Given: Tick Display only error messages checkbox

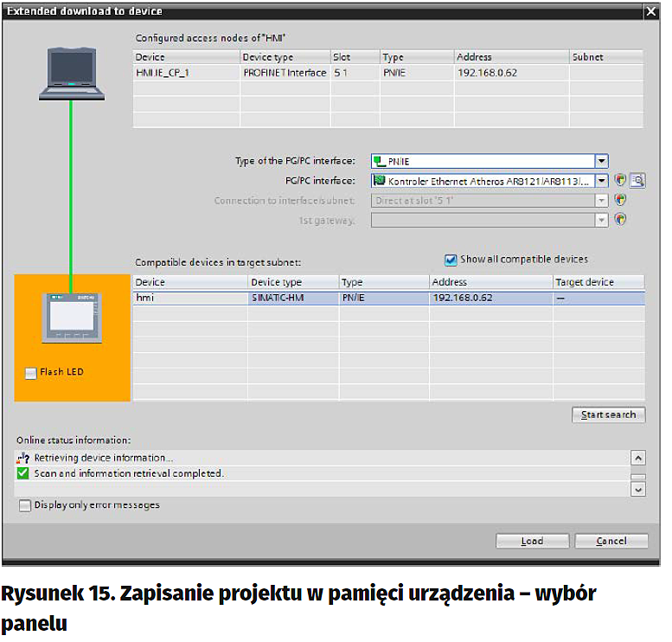Looking at the screenshot, I should (25, 505).
